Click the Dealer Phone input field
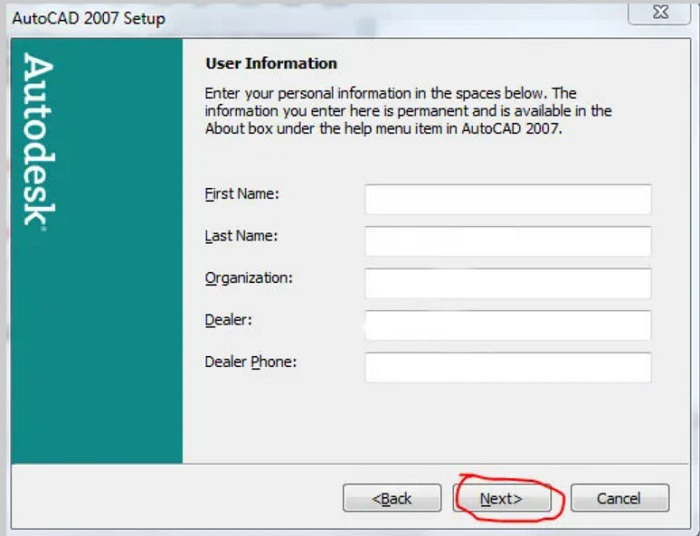 (508, 367)
